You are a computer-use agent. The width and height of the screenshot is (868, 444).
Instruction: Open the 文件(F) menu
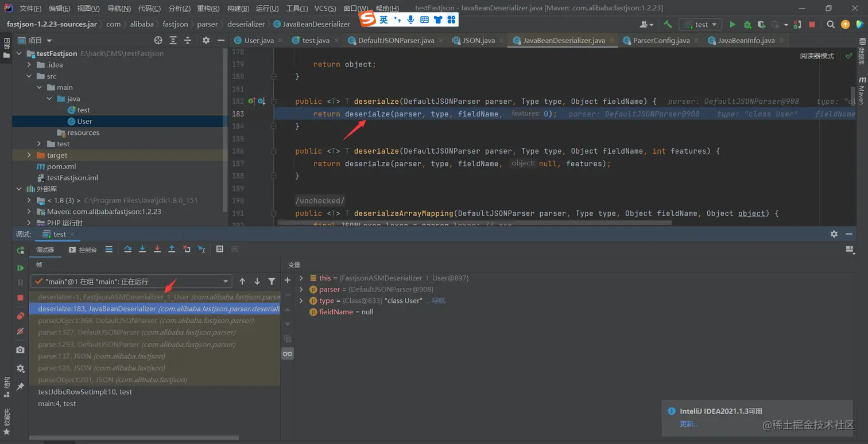coord(30,9)
